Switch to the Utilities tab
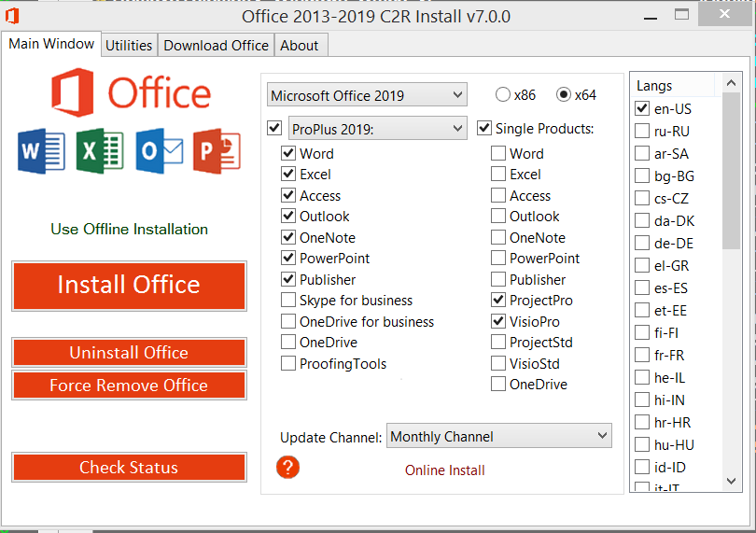Viewport: 756px width, 533px height. point(129,46)
